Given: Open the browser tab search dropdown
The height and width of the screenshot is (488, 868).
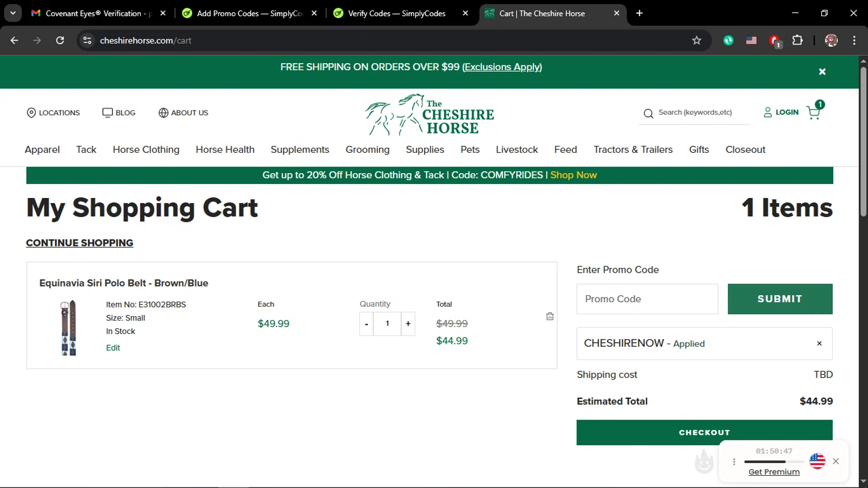Looking at the screenshot, I should coord(13,13).
